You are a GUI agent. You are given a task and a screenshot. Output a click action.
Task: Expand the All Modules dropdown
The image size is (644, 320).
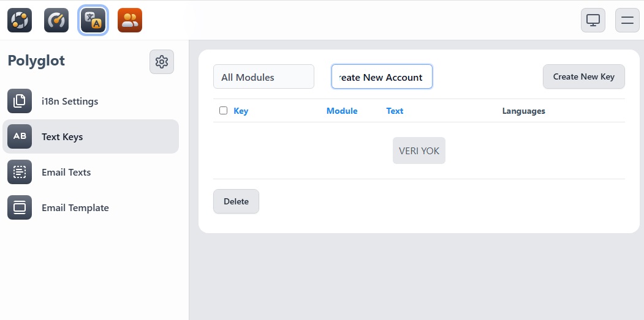[x=263, y=77]
